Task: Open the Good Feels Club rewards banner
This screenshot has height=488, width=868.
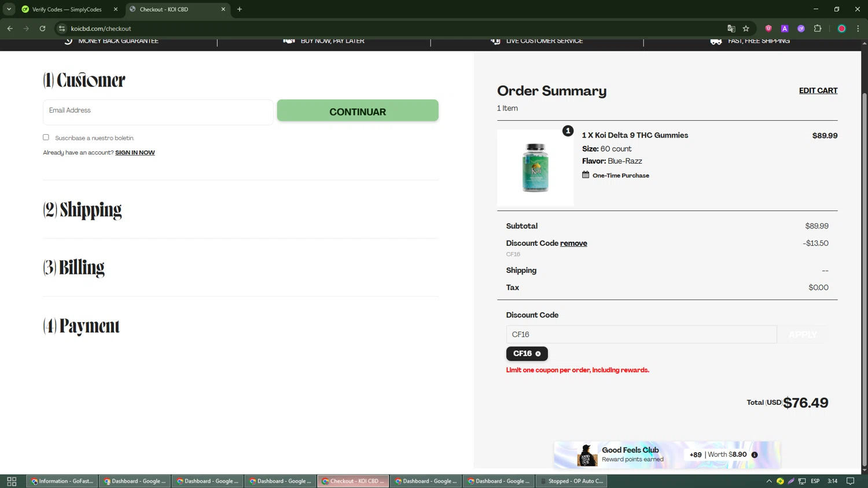Action: pyautogui.click(x=667, y=454)
